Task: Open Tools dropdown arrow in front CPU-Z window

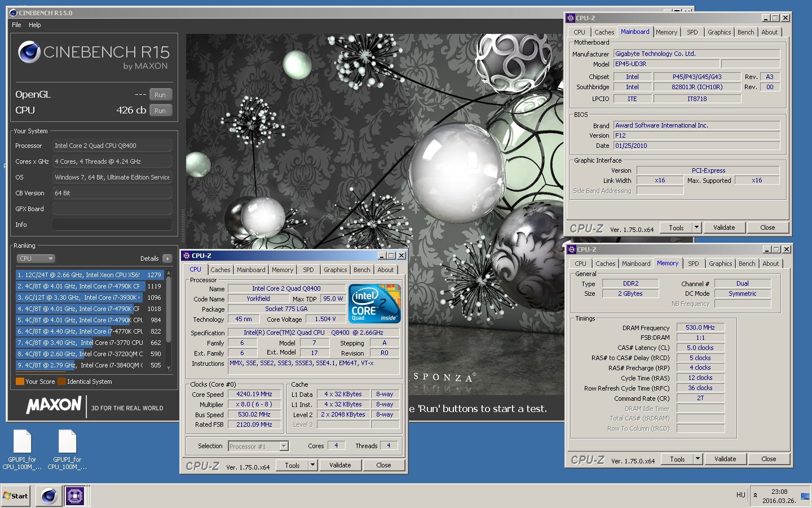Action: [x=313, y=466]
